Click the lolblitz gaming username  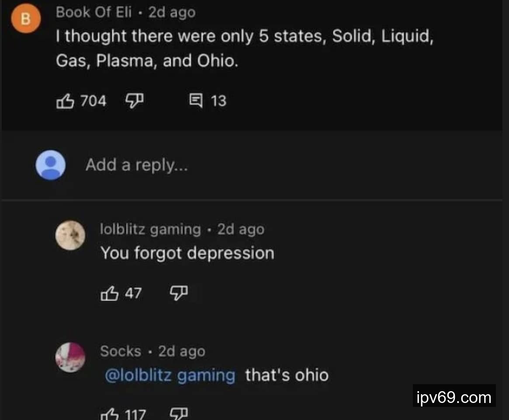coord(150,229)
